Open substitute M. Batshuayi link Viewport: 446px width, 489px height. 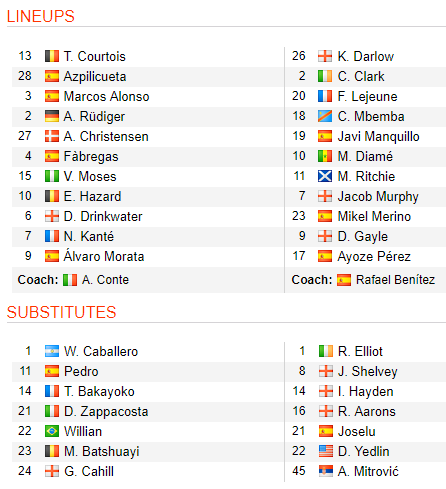pos(102,451)
